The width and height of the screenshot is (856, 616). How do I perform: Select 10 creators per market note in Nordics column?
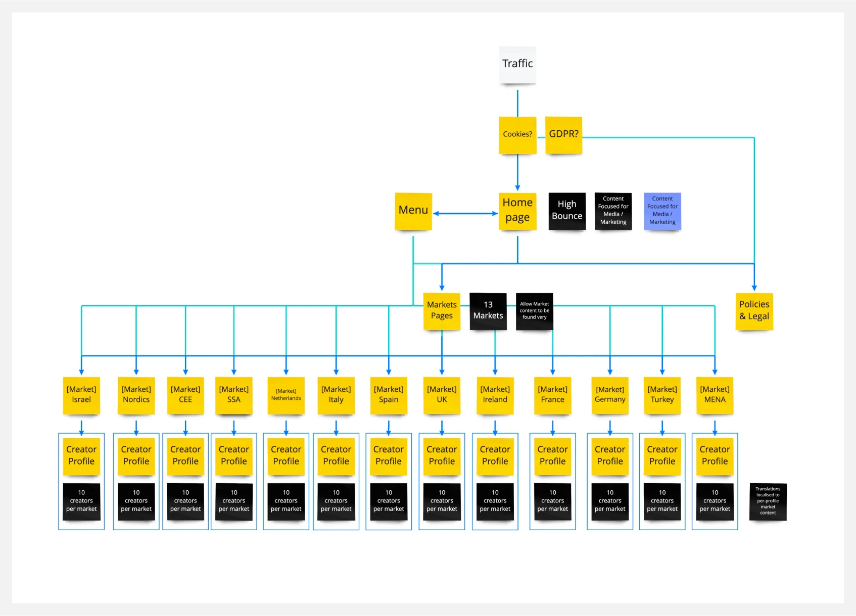coord(136,502)
